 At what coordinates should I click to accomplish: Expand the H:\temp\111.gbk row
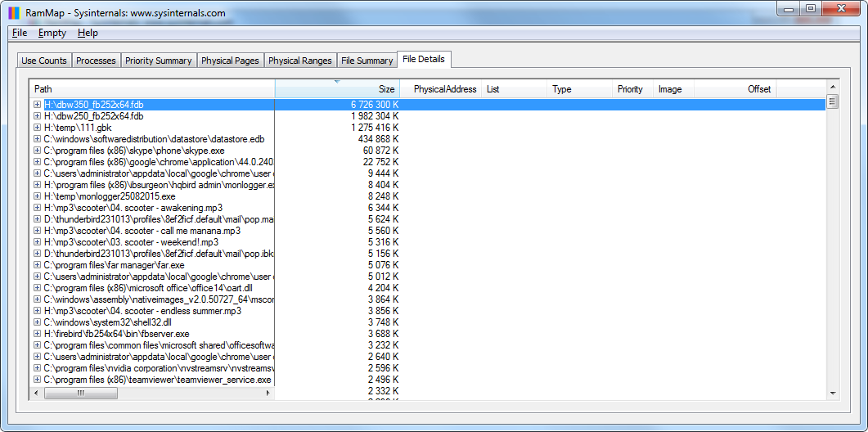pos(37,128)
